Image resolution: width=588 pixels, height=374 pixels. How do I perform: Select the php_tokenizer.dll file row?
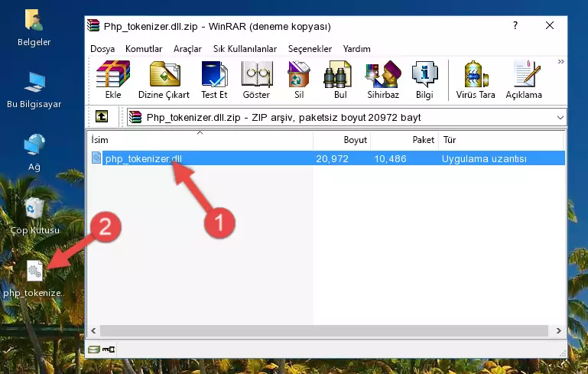(328, 158)
